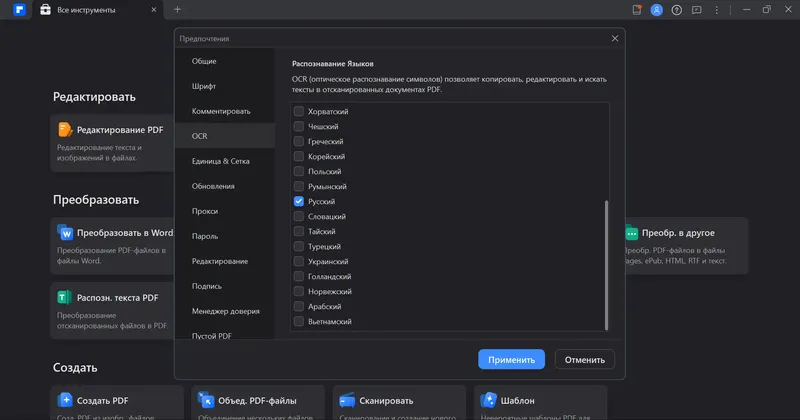Switch to the Все инструменты tab
This screenshot has width=800, height=420.
tap(98, 10)
